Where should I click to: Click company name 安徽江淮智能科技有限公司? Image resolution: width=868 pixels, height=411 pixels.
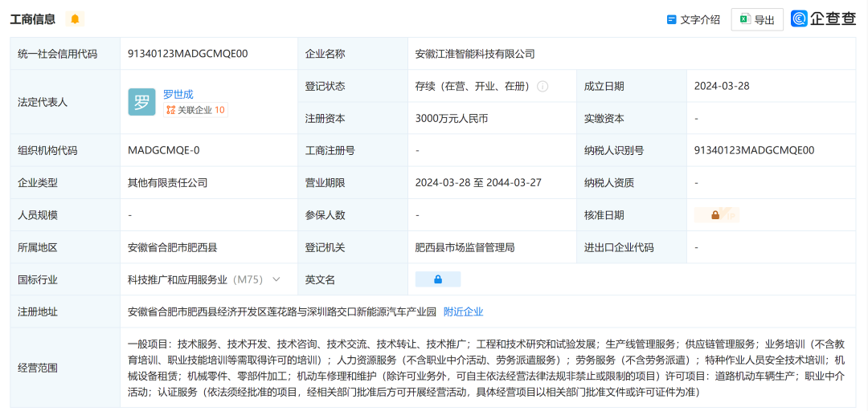coord(475,54)
